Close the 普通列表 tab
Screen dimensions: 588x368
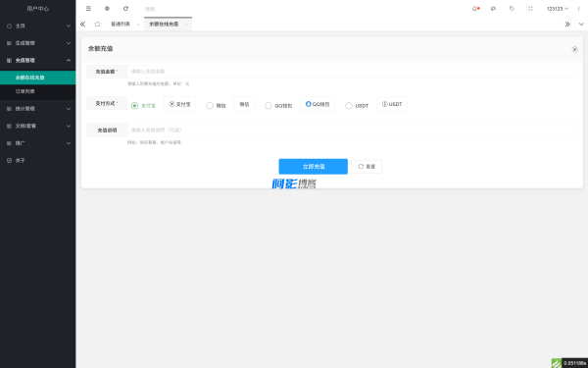(x=138, y=25)
